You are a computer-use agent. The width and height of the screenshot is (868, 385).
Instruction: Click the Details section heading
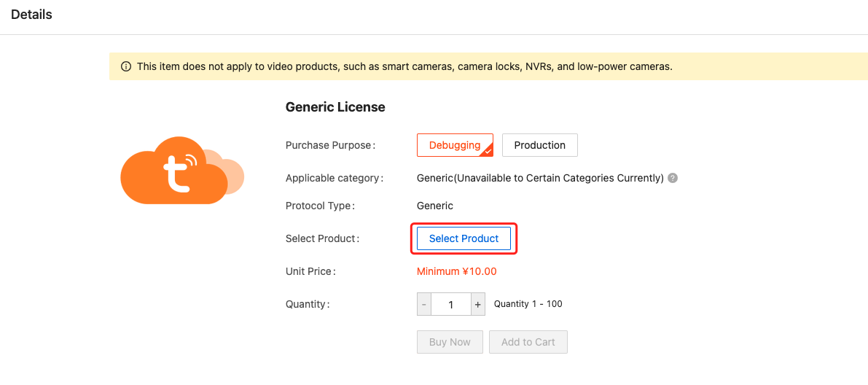click(31, 15)
